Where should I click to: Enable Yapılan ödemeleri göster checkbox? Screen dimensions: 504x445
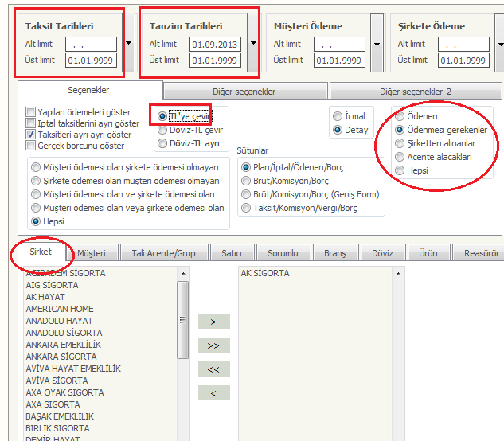point(31,112)
